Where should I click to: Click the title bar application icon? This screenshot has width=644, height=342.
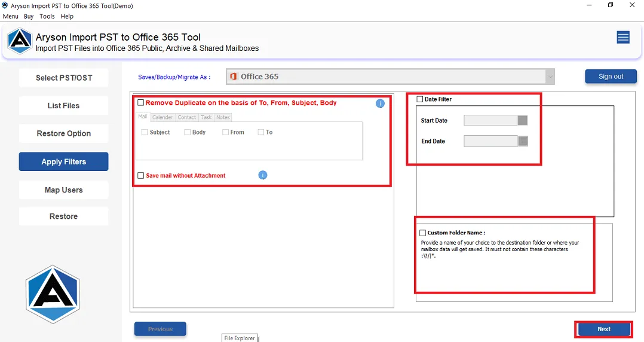5,5
